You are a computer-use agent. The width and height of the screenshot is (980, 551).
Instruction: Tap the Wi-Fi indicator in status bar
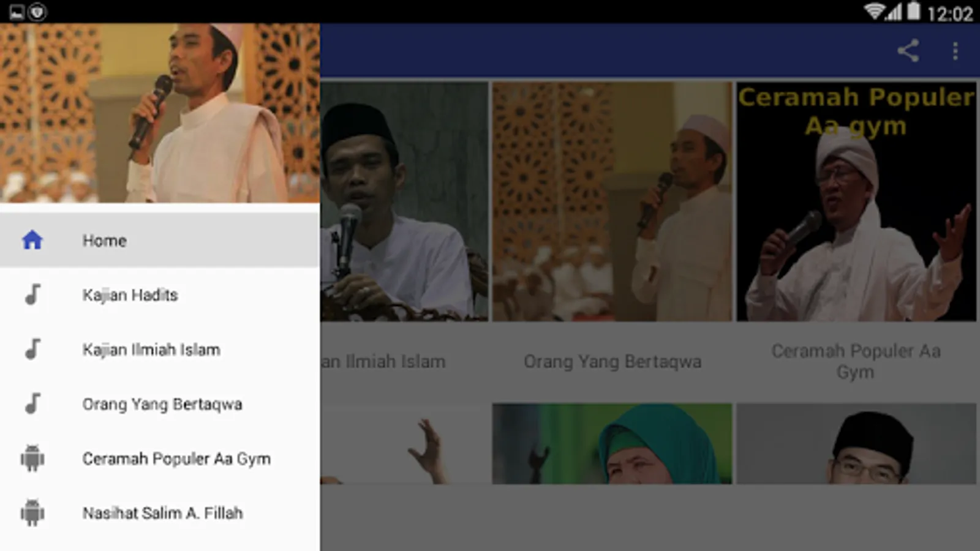(x=874, y=11)
